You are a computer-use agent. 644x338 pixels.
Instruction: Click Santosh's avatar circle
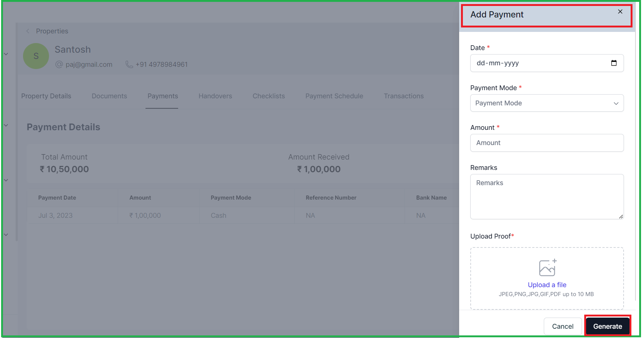tap(36, 56)
